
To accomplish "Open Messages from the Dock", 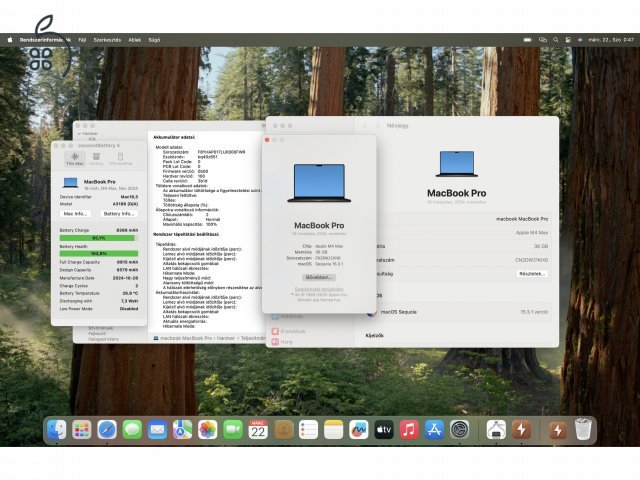I will (x=132, y=430).
